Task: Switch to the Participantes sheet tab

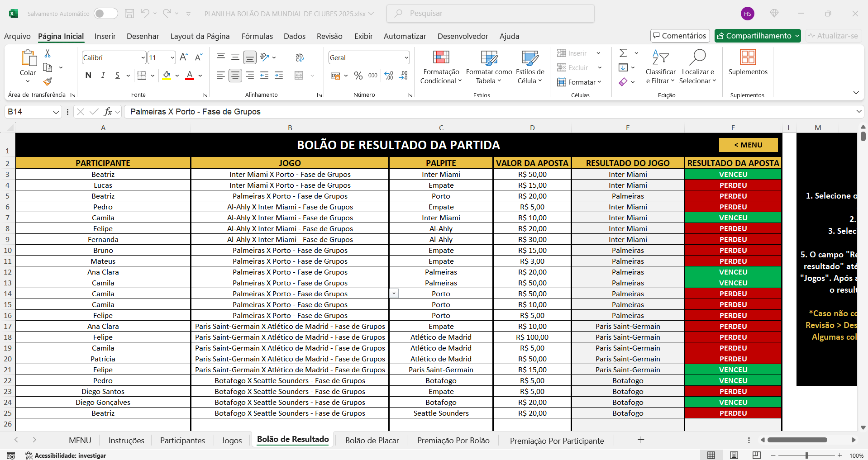Action: (182, 441)
